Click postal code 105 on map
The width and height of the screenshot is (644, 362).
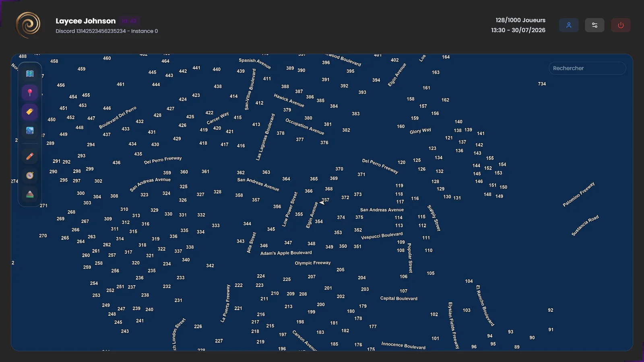click(431, 274)
